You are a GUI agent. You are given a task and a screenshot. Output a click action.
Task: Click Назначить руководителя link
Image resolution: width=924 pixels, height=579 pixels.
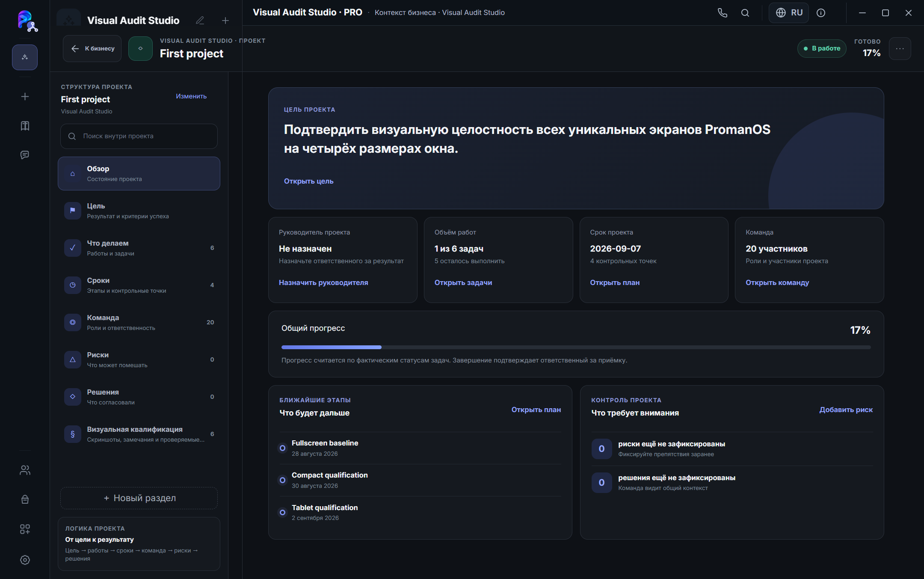(323, 282)
